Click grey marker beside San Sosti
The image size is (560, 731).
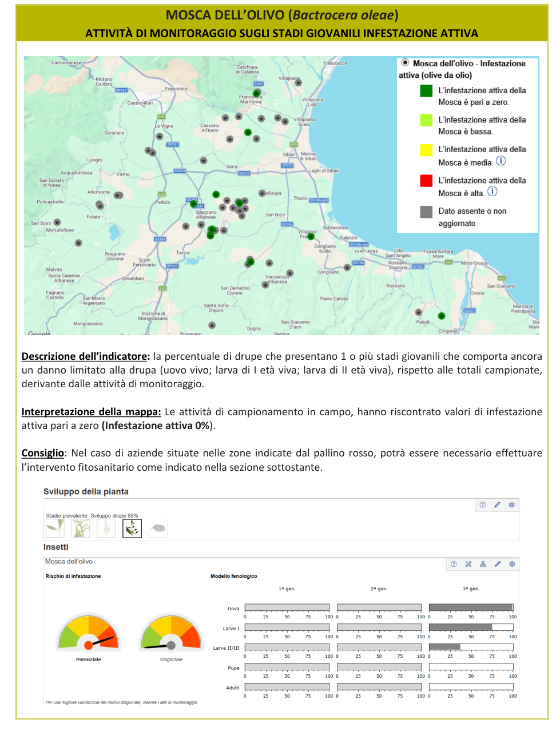[x=57, y=223]
